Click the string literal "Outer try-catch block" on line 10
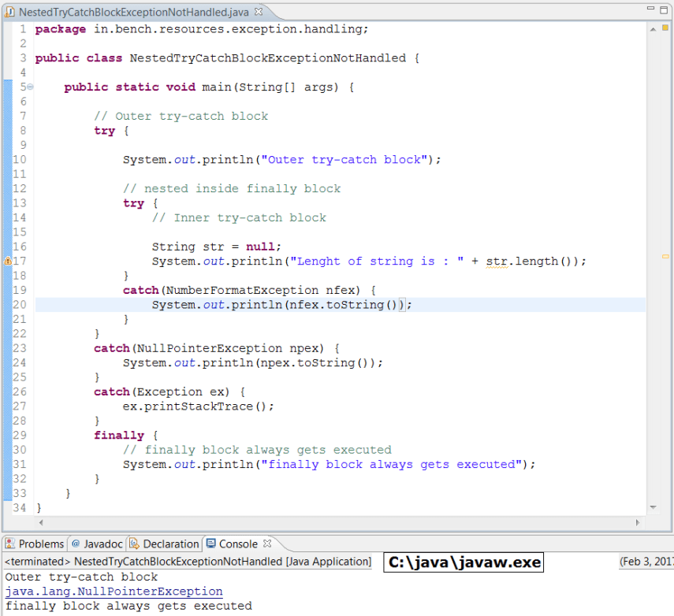 [344, 160]
